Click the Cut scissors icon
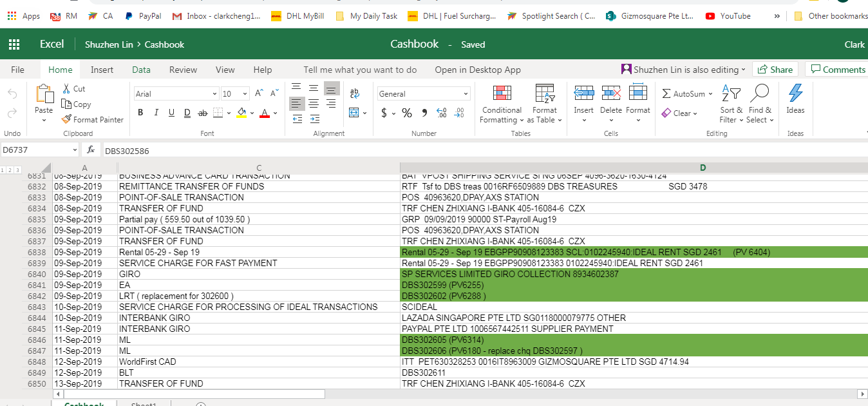The height and width of the screenshot is (406, 868). (67, 89)
